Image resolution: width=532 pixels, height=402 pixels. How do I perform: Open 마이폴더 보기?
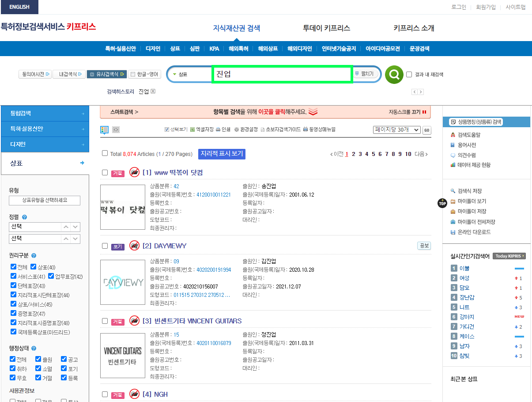468,201
